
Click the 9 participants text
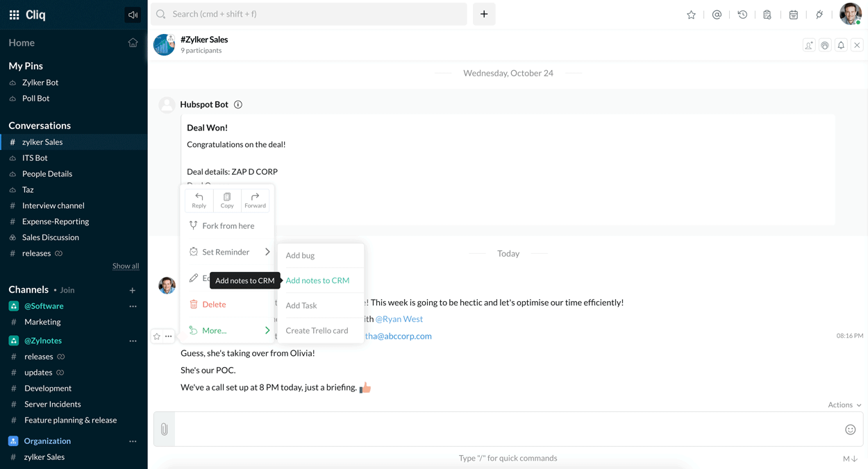point(201,51)
